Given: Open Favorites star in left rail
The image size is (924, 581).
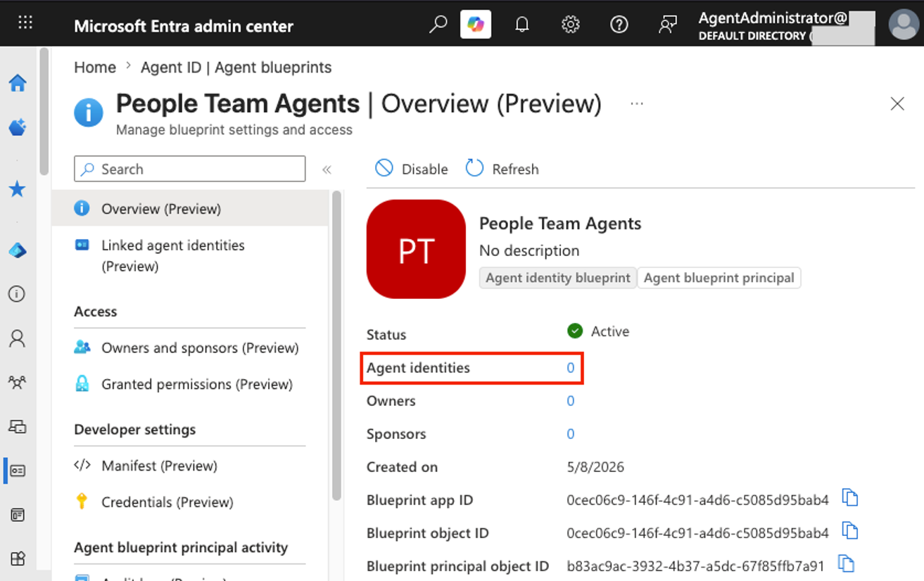Looking at the screenshot, I should (18, 189).
